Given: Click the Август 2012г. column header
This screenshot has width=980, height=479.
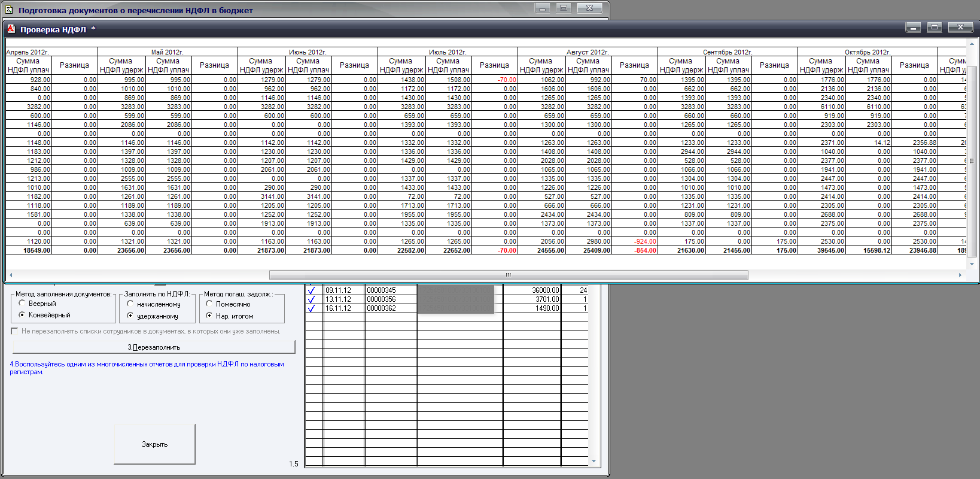Looking at the screenshot, I should click(588, 52).
